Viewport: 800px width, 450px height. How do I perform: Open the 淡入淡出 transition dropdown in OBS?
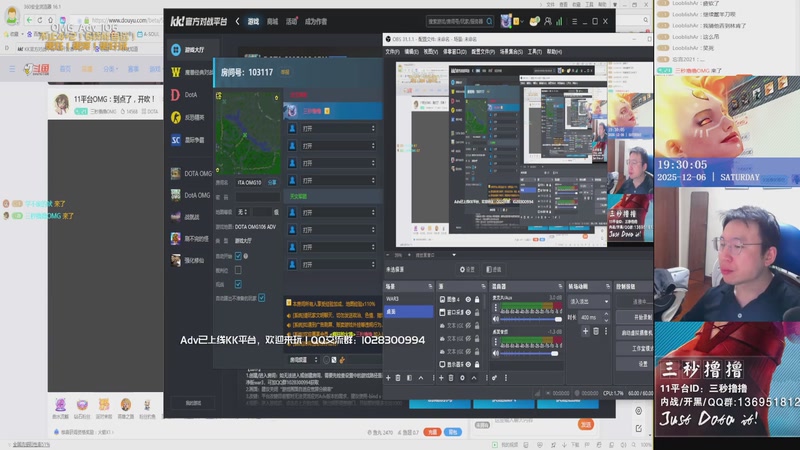point(588,302)
